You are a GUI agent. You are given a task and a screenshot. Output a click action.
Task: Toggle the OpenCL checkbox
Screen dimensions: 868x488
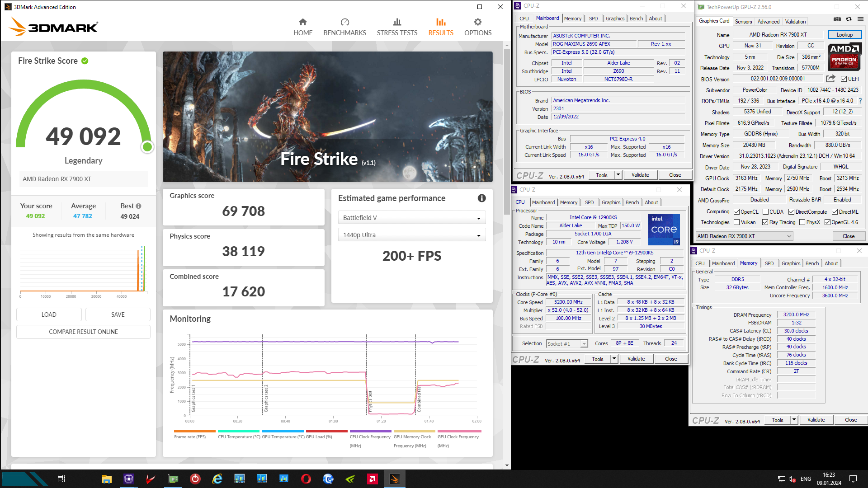[737, 212]
